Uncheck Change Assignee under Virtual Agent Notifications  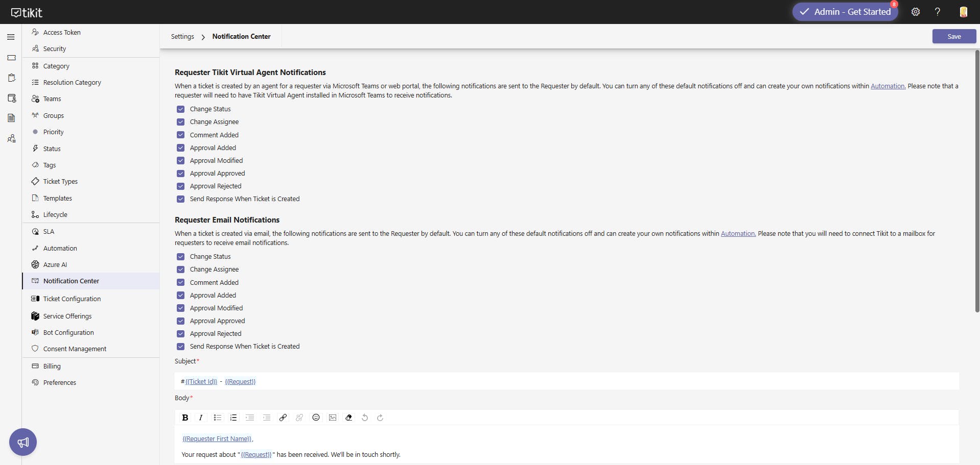(x=180, y=122)
